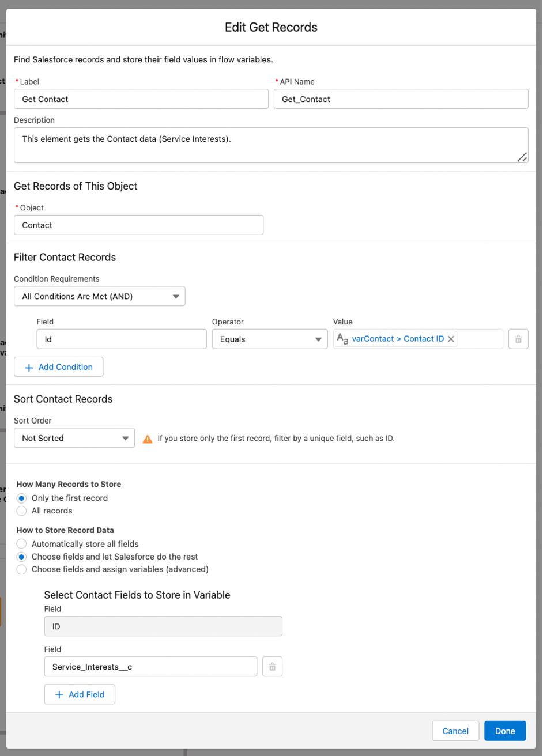Remove the varContact Contact ID value pill

point(452,339)
